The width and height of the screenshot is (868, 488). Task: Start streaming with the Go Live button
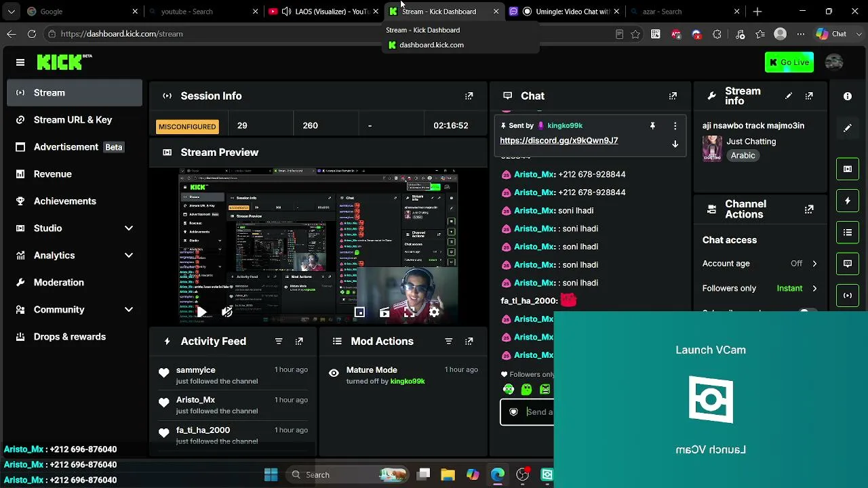(x=789, y=62)
